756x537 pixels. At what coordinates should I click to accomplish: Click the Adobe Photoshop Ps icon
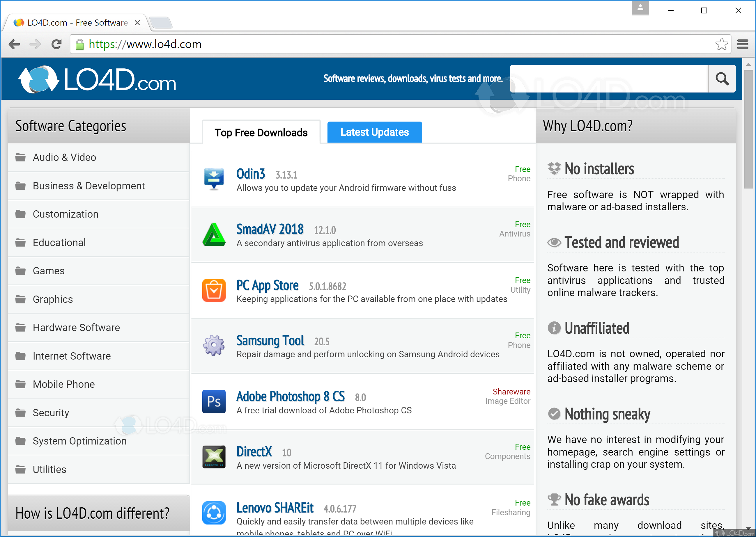(214, 401)
